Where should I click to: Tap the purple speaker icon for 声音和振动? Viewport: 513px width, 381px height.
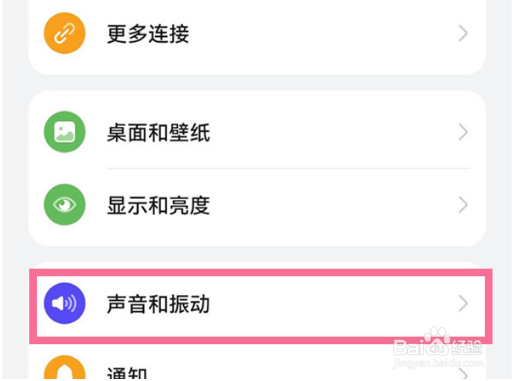pos(65,303)
